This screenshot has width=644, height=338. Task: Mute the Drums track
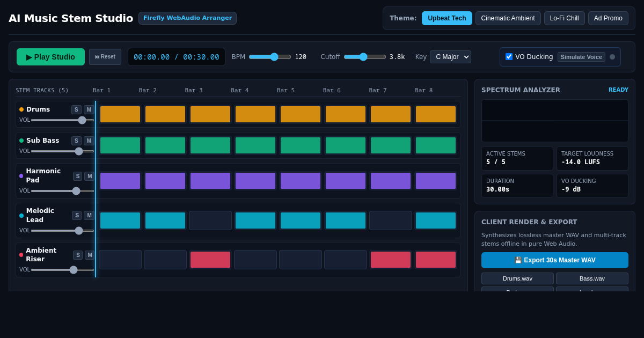point(89,110)
